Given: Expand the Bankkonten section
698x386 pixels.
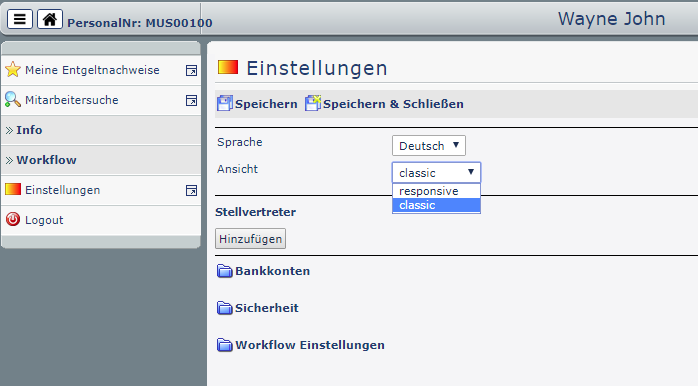Looking at the screenshot, I should coord(272,271).
